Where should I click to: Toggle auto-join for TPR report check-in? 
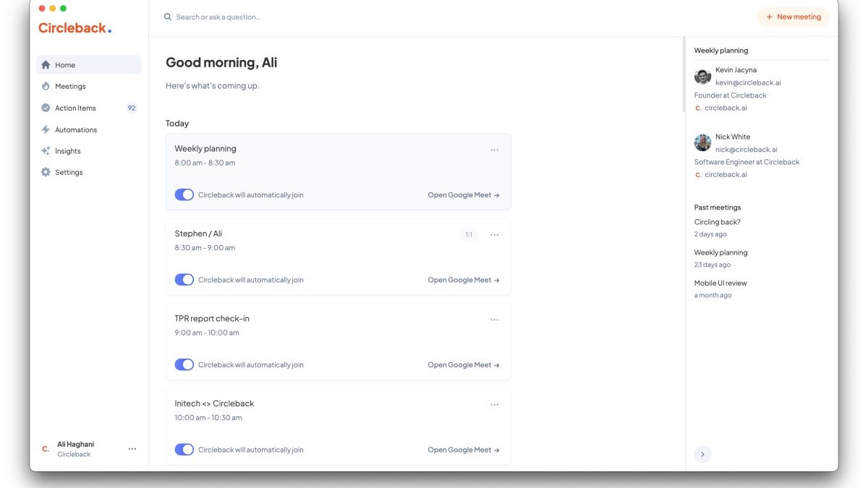click(184, 364)
